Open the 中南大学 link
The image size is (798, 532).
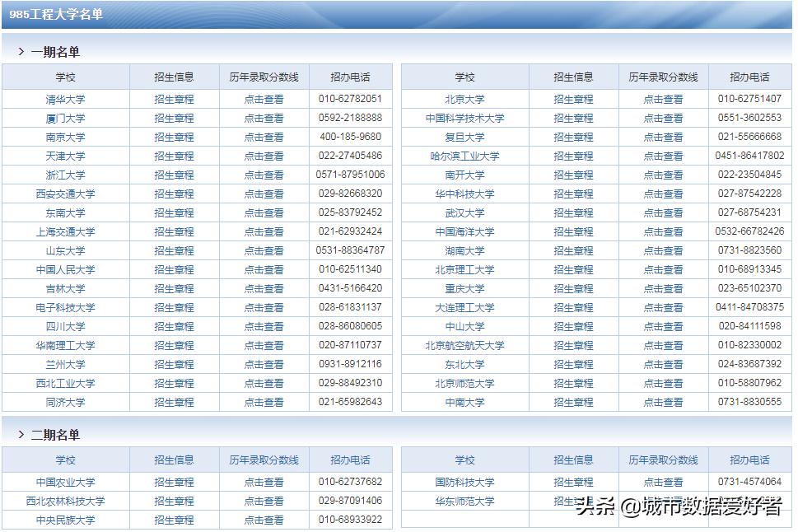[x=465, y=402]
